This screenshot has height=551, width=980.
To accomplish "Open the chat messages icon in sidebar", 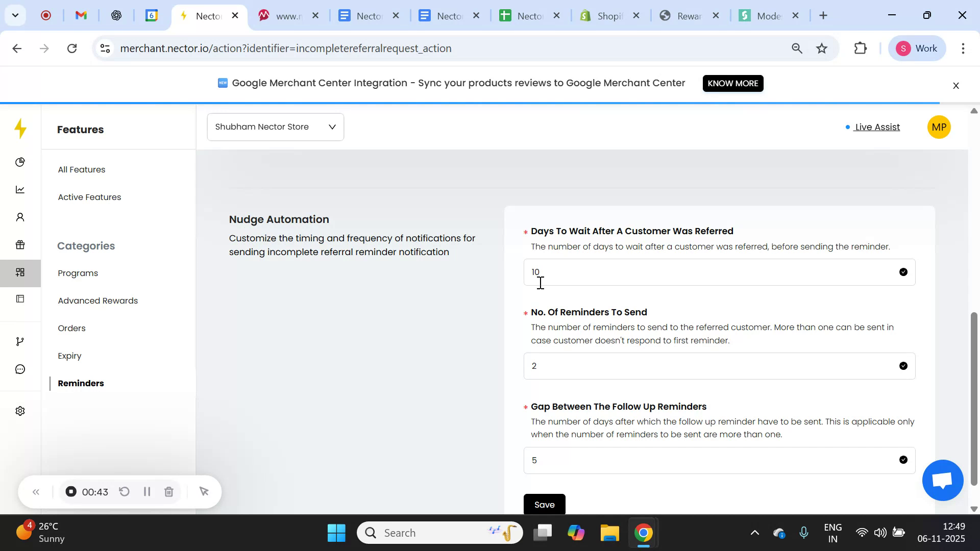I will 20,369.
